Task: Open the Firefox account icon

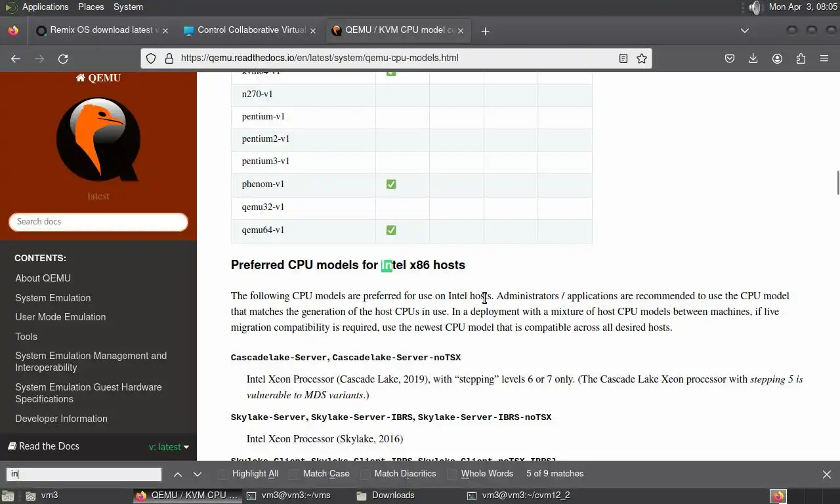Action: coord(777,58)
